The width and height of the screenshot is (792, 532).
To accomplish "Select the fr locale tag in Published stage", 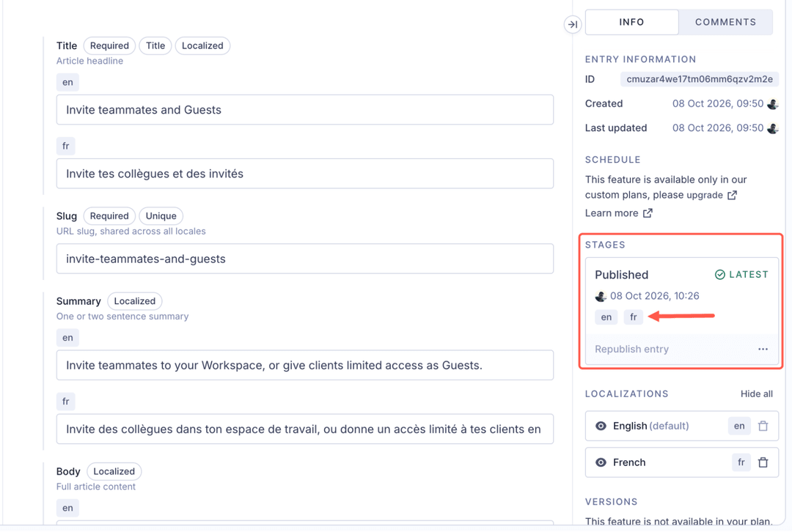I will point(634,317).
